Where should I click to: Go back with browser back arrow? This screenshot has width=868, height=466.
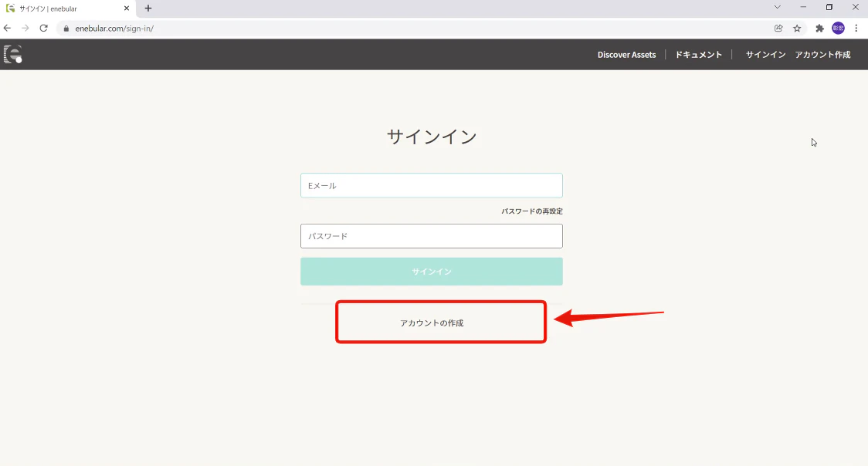click(7, 29)
